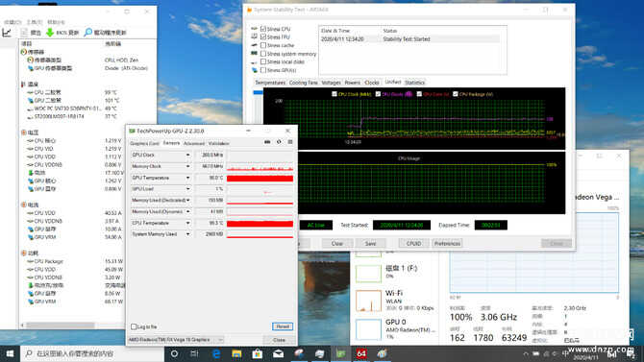Click the Reset button in GPU-Z
The image size is (644, 362).
[283, 326]
